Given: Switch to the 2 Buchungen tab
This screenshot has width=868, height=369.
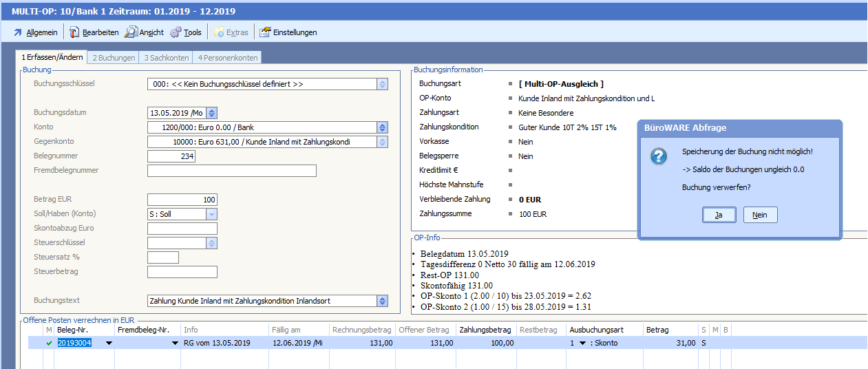Looking at the screenshot, I should tap(114, 58).
